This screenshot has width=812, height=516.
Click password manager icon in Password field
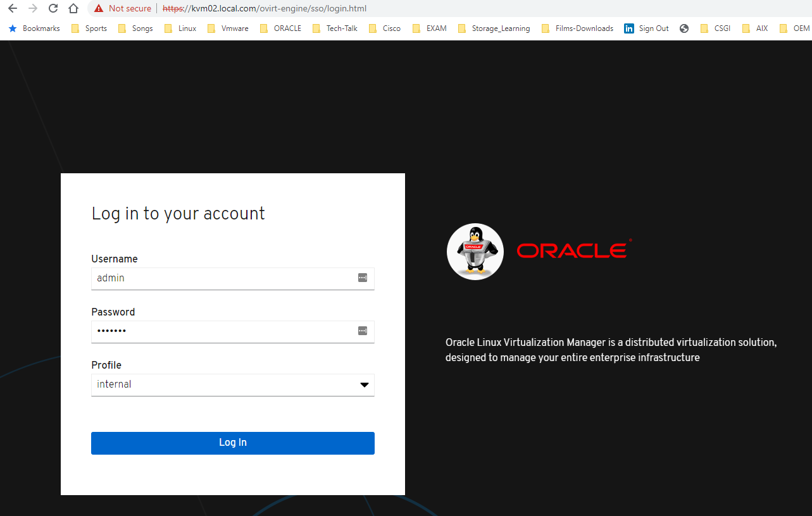363,331
